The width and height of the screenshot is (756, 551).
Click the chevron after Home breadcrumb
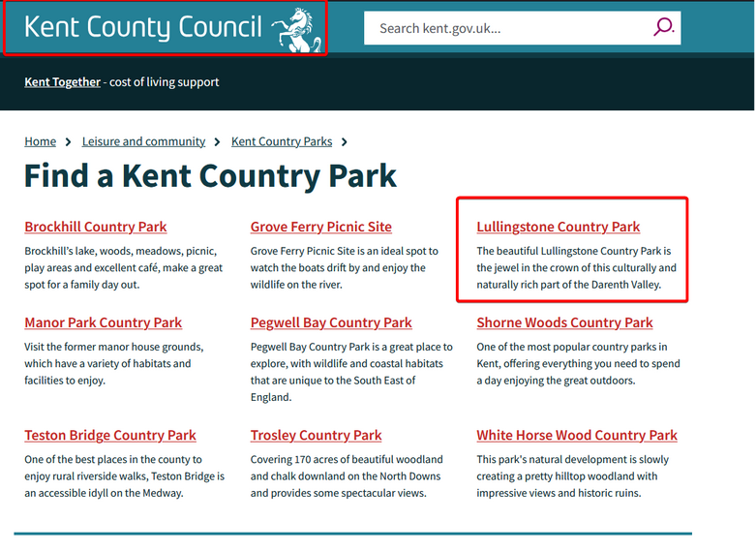click(x=69, y=141)
